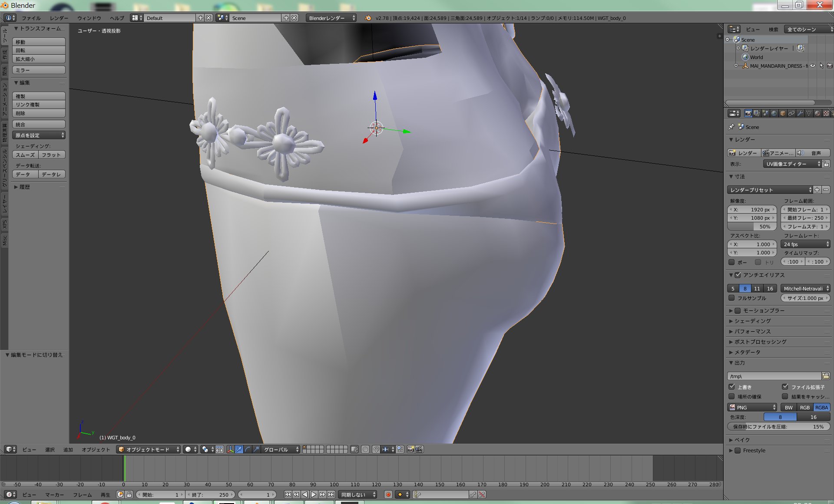This screenshot has width=834, height=504.
Task: Open the World properties globe tab
Action: pyautogui.click(x=774, y=113)
